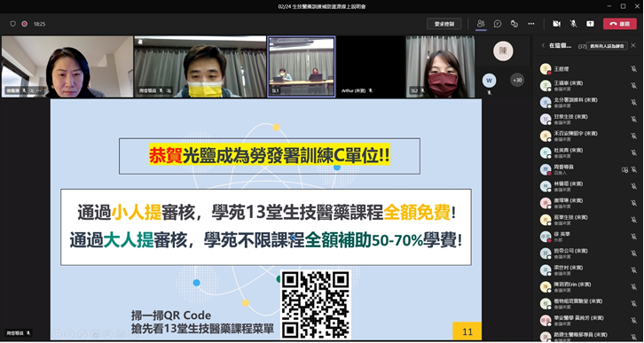
Task: Open more actions ellipsis in meeting toolbar
Action: [531, 24]
